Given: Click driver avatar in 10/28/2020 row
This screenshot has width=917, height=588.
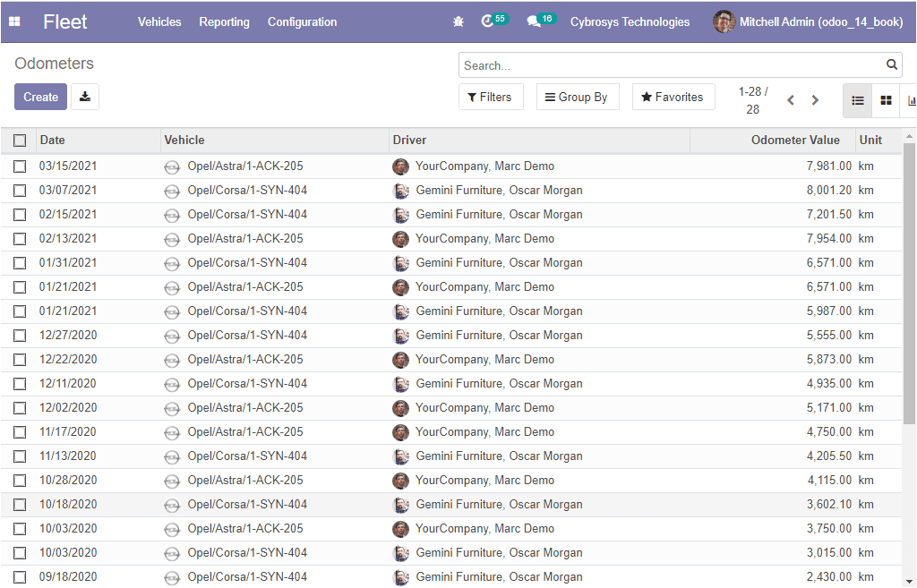Looking at the screenshot, I should (400, 481).
